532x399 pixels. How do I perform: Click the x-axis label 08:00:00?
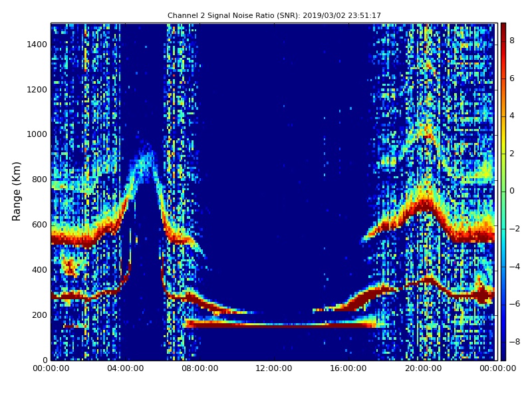[x=200, y=368]
